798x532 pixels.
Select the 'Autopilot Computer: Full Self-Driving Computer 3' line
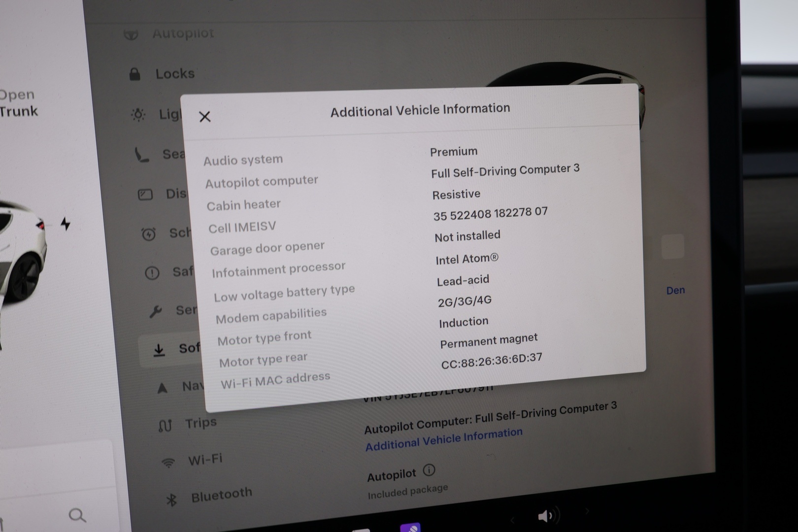click(x=490, y=418)
